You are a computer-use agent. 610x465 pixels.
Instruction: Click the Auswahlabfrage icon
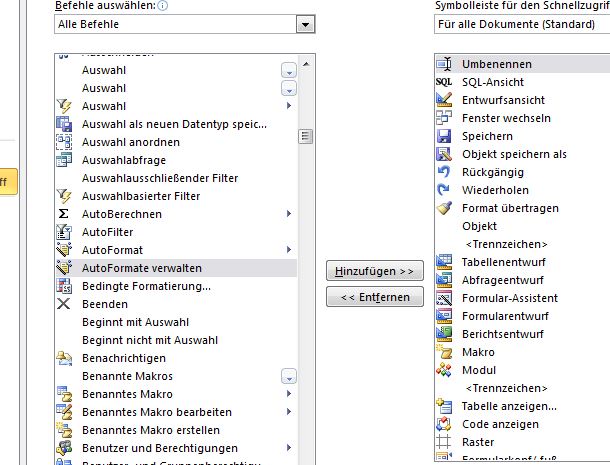pos(64,160)
